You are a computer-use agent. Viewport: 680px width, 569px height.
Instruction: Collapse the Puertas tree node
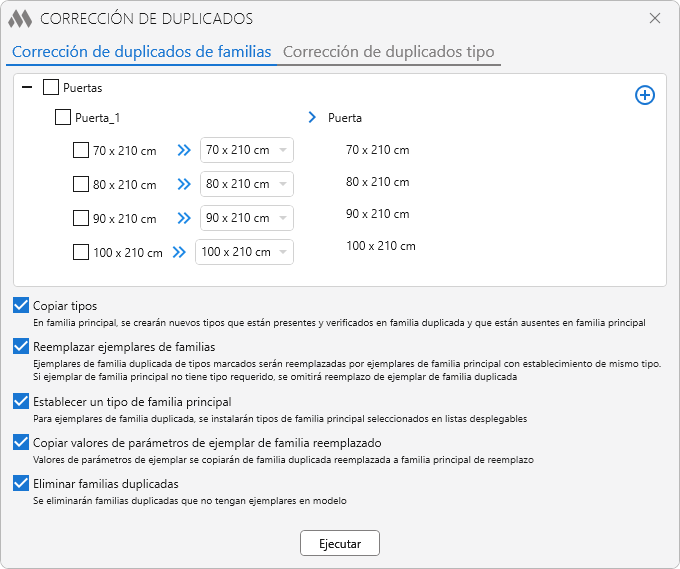pos(27,88)
